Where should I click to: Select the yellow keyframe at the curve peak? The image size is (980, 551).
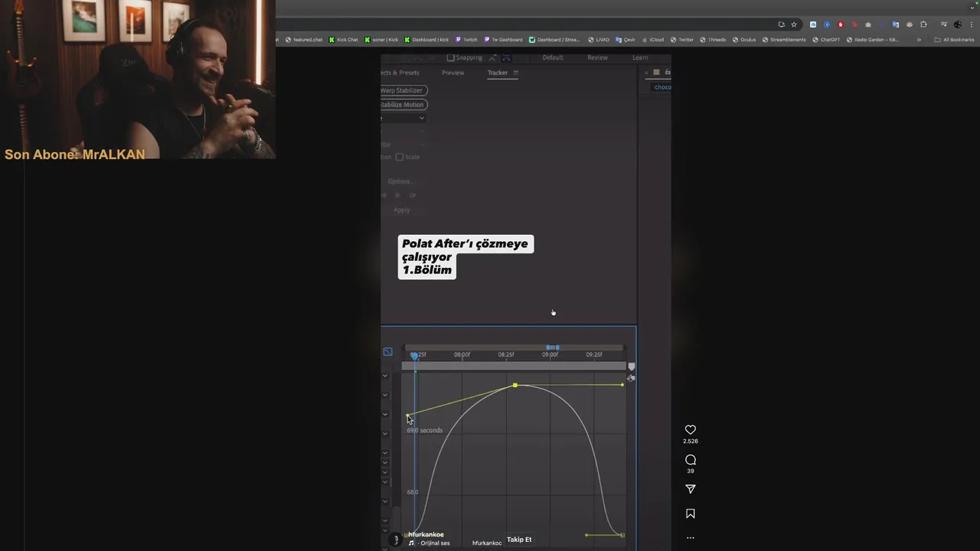click(515, 385)
